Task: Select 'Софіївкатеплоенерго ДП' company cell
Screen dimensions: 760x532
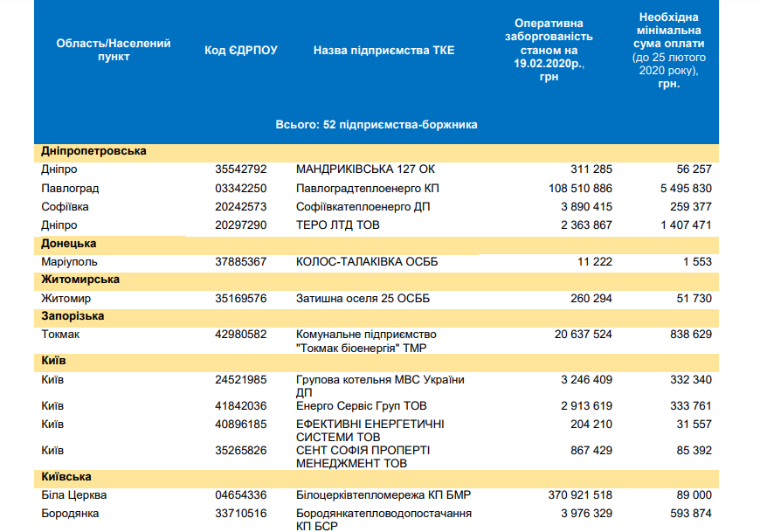Action: coord(363,207)
